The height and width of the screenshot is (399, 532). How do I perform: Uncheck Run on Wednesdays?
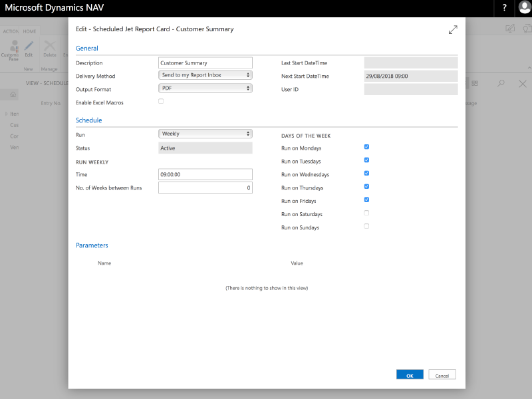click(366, 173)
